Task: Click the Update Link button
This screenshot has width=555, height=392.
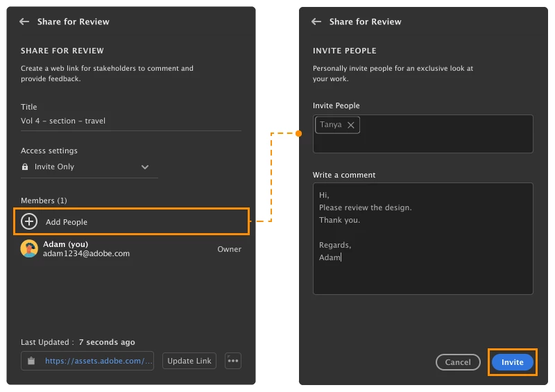Action: (x=189, y=361)
